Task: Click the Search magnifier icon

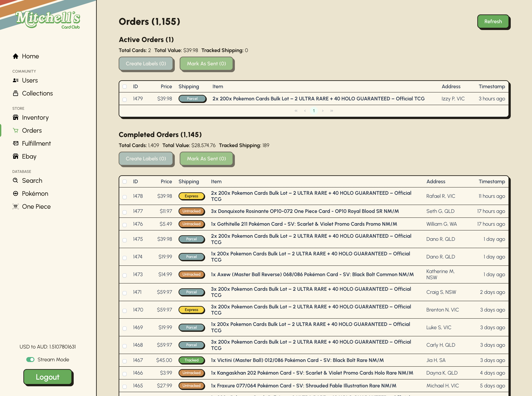Action: click(16, 180)
